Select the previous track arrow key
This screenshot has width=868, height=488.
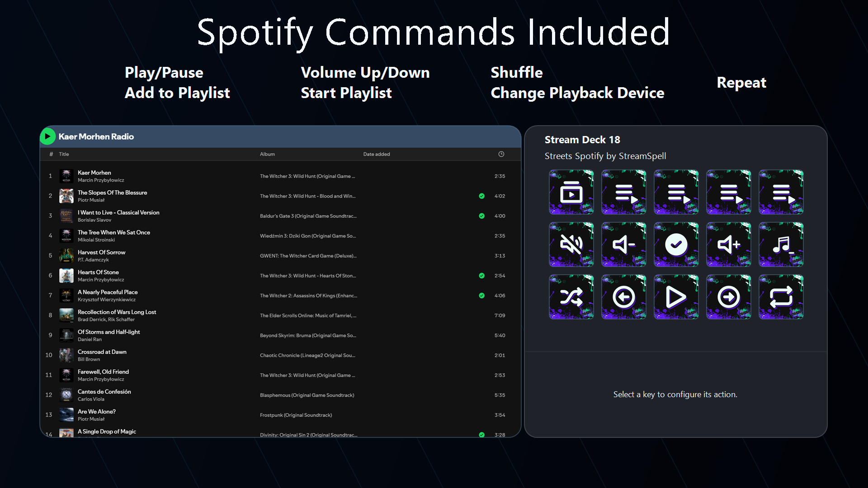624,297
